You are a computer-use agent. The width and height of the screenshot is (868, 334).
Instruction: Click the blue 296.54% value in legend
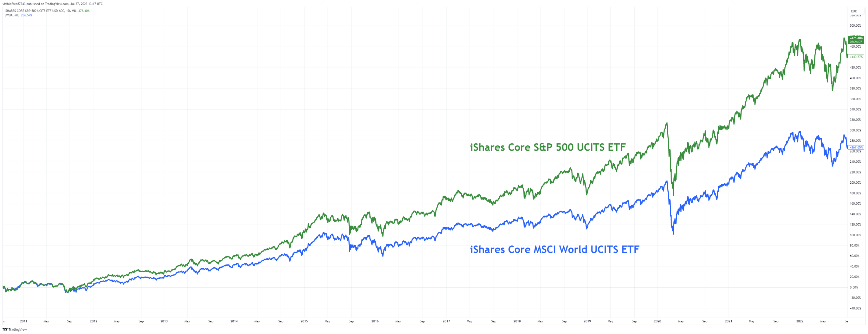pos(27,15)
